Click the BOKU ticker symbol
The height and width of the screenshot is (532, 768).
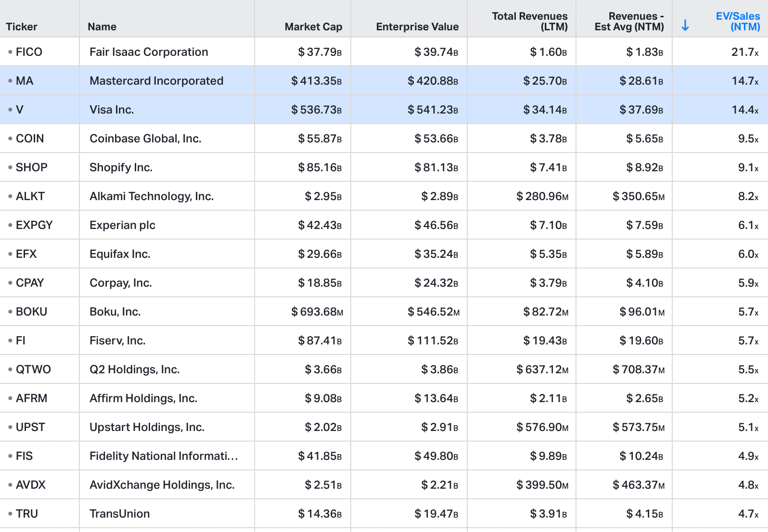(31, 312)
